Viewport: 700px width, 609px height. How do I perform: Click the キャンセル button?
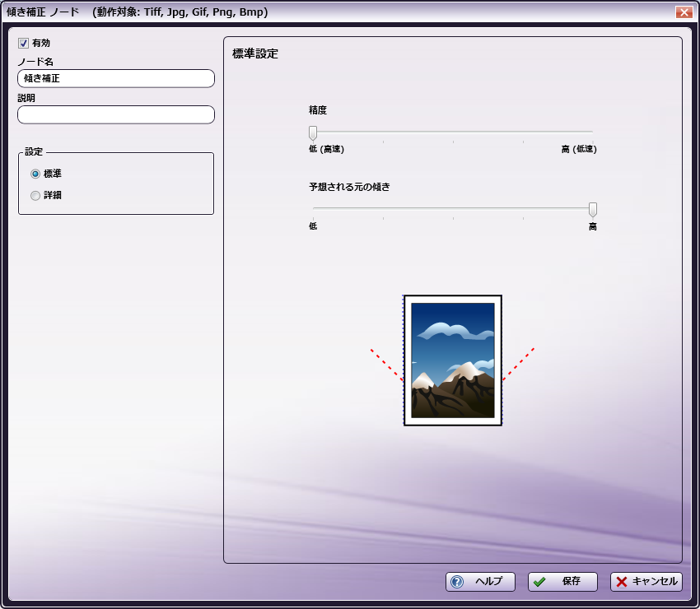click(x=646, y=582)
